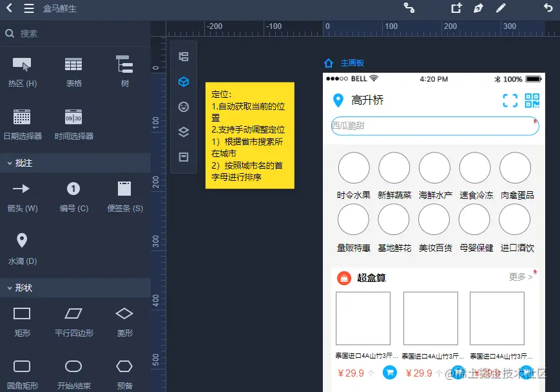Click the search field in component panel
Screen dimensions: 560x392
75,33
